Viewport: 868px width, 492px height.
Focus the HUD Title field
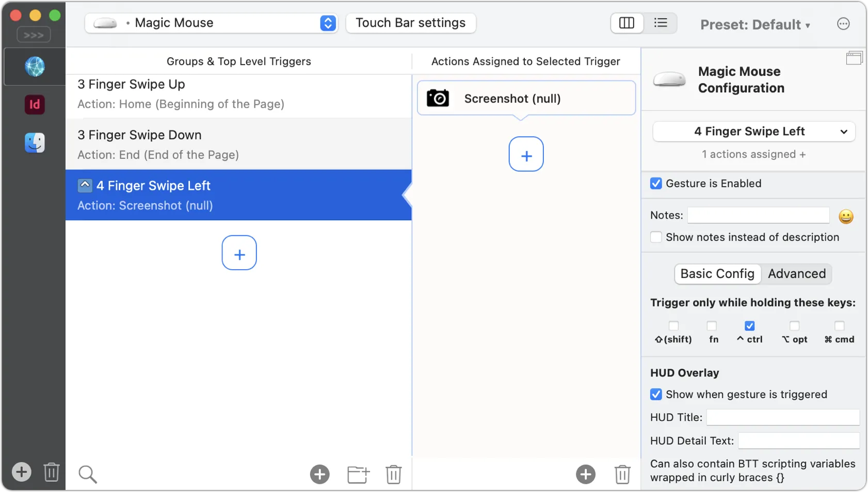(783, 417)
